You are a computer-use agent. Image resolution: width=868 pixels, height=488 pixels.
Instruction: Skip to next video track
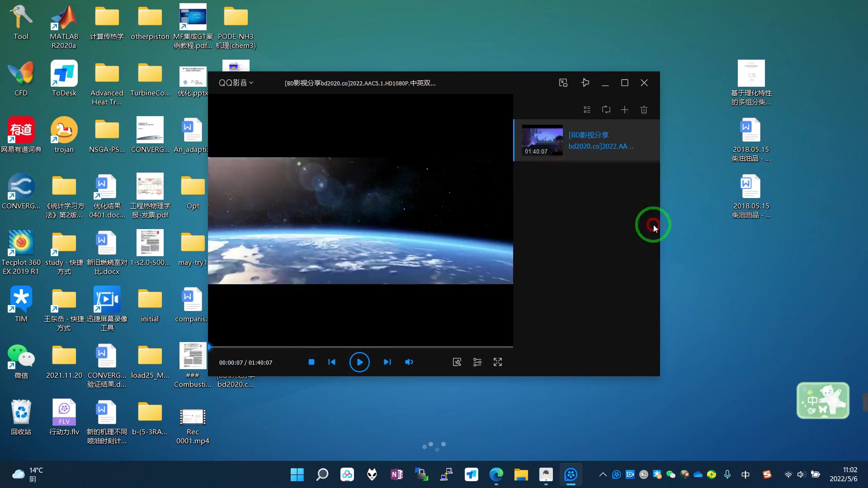(387, 362)
